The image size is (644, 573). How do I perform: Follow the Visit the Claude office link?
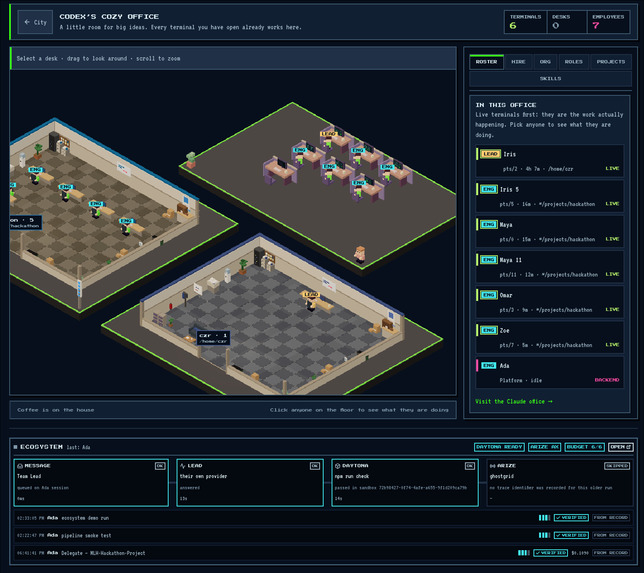(514, 401)
